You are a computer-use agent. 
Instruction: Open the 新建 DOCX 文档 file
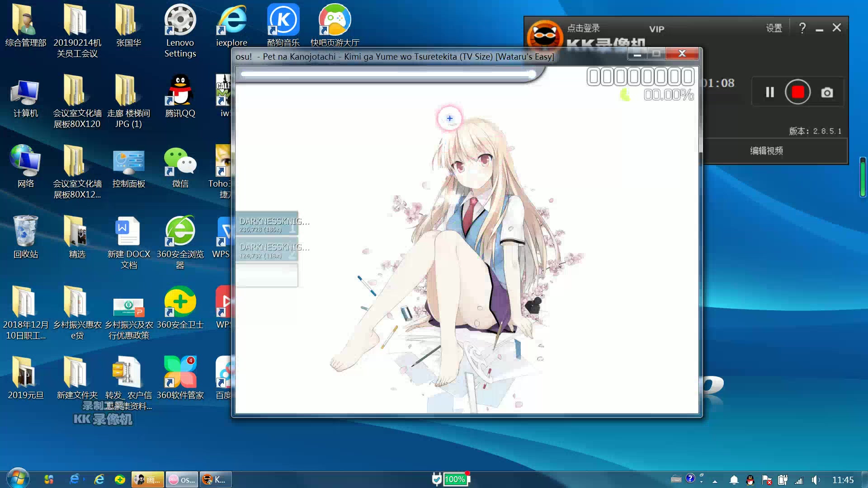click(128, 243)
